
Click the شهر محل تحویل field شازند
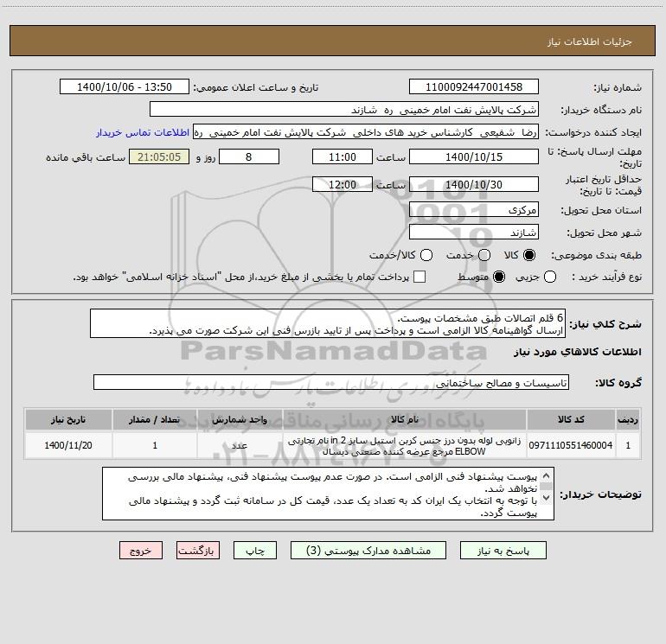pos(474,232)
